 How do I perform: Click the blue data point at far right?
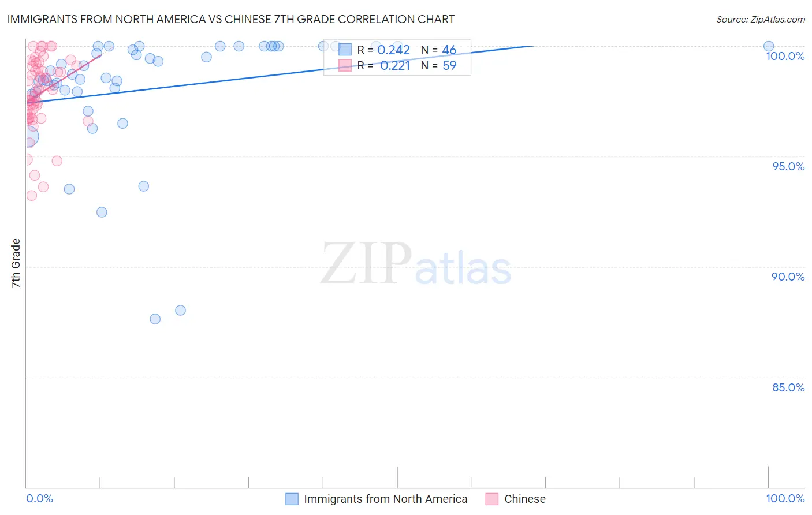tap(769, 46)
